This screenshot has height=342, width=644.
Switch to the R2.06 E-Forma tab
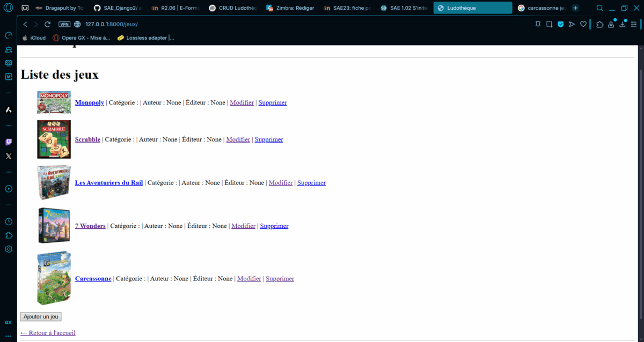[x=175, y=8]
